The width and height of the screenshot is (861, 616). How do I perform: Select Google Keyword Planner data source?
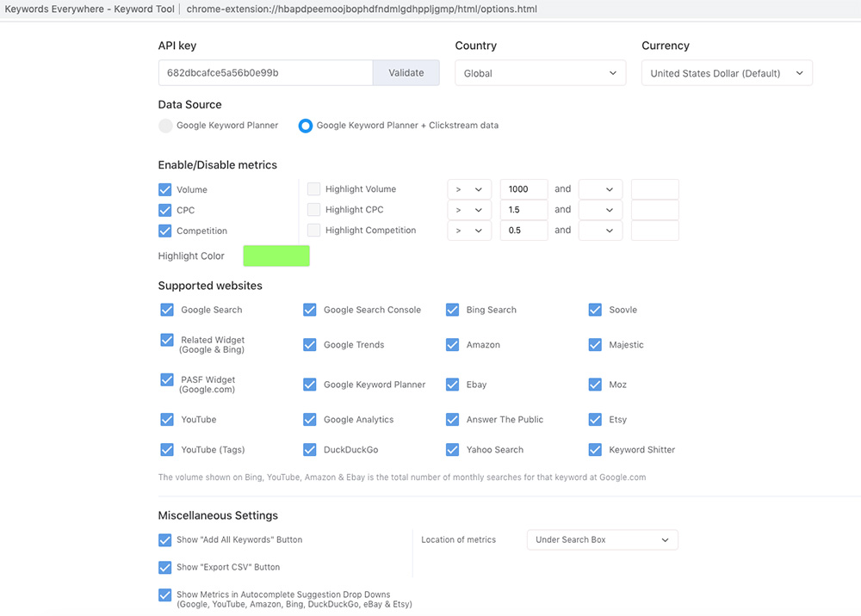tap(165, 126)
